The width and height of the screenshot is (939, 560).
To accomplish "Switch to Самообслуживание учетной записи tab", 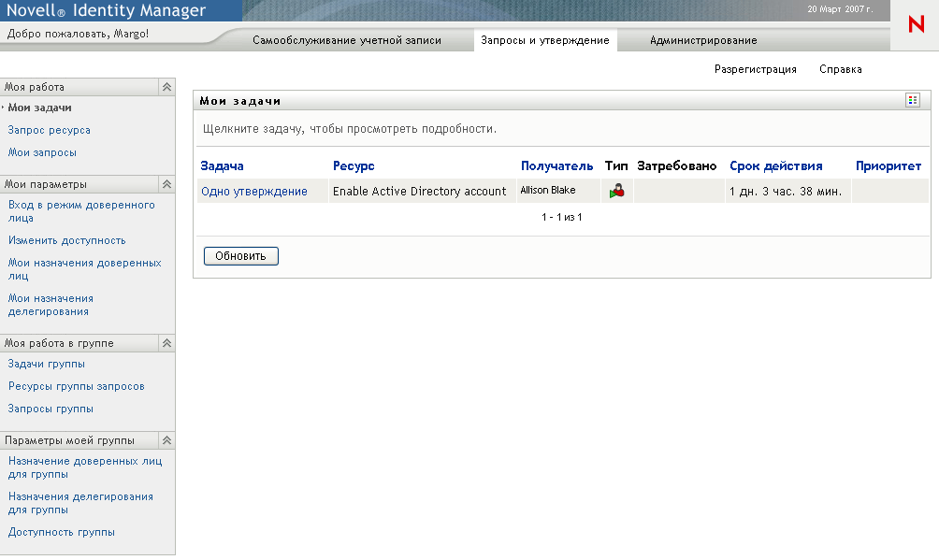I will point(347,40).
